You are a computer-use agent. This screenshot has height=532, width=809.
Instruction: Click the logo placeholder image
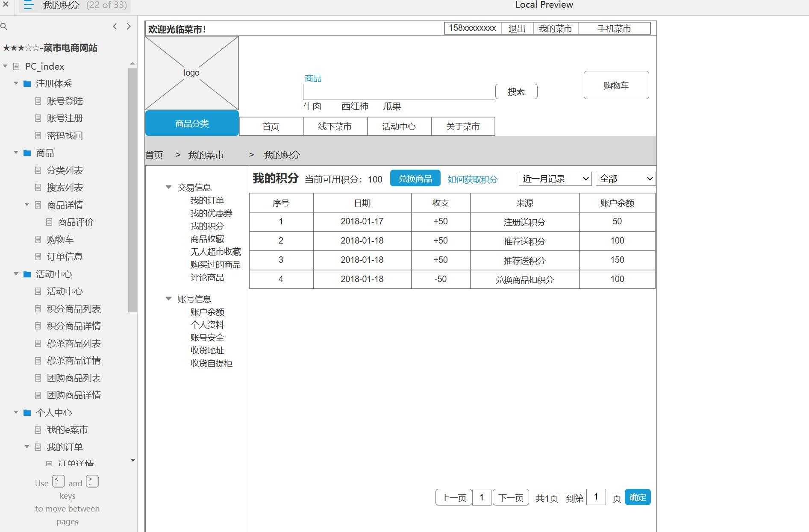pyautogui.click(x=191, y=73)
